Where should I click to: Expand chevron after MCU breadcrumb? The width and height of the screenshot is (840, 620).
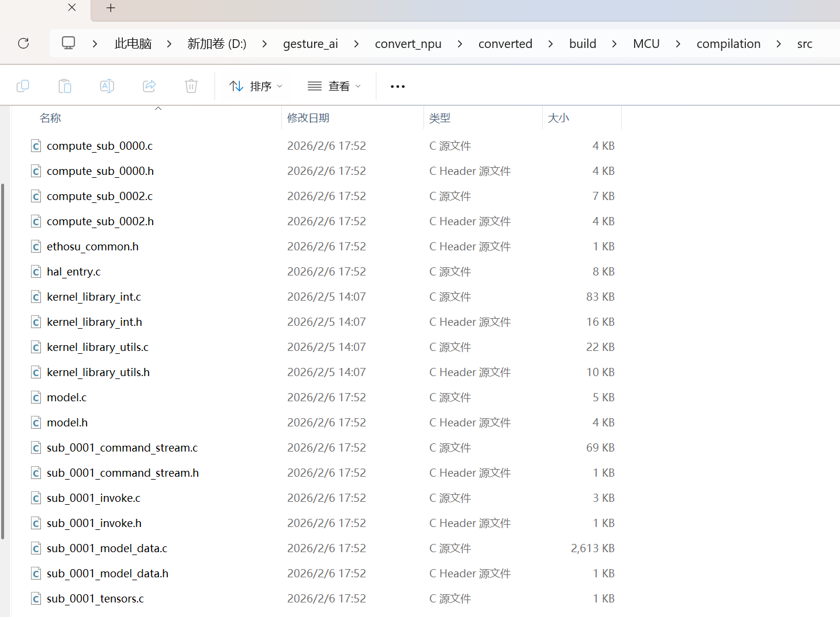point(678,44)
